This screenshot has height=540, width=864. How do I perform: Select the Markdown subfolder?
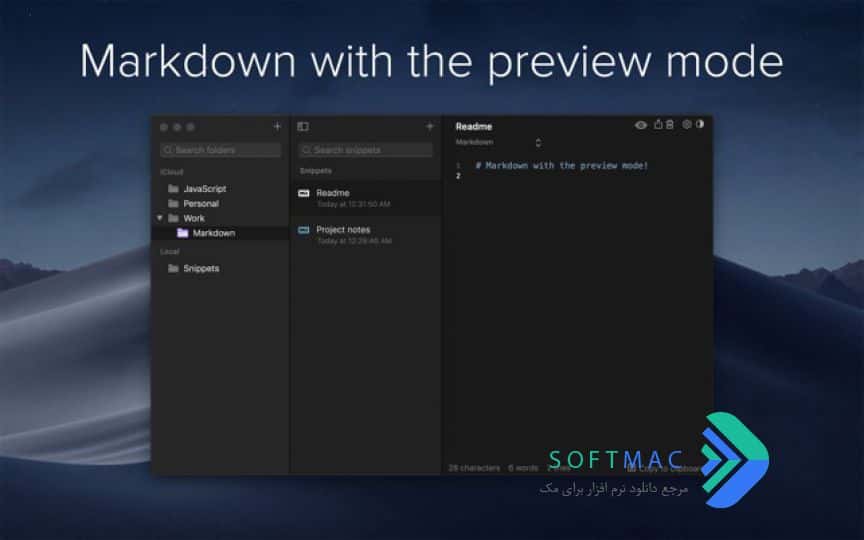[220, 233]
